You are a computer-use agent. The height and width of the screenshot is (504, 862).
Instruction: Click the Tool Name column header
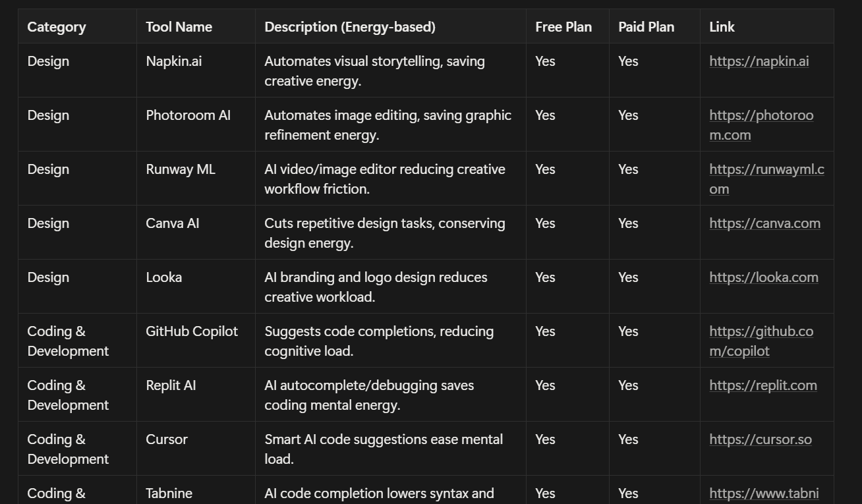[x=179, y=27]
